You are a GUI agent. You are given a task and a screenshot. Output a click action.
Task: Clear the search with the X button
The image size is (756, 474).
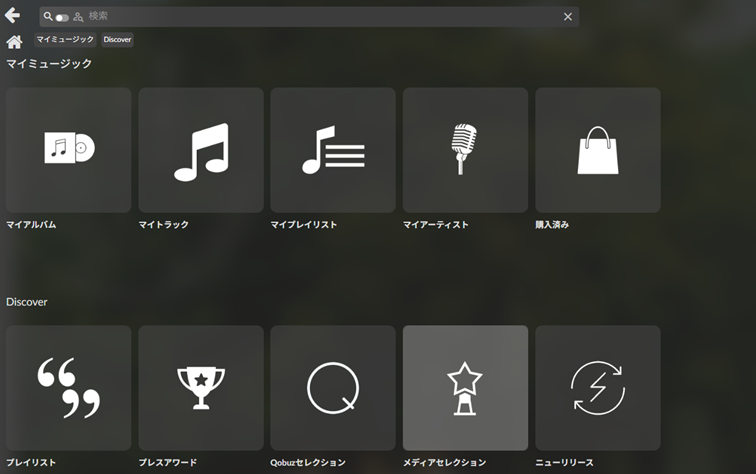point(568,17)
